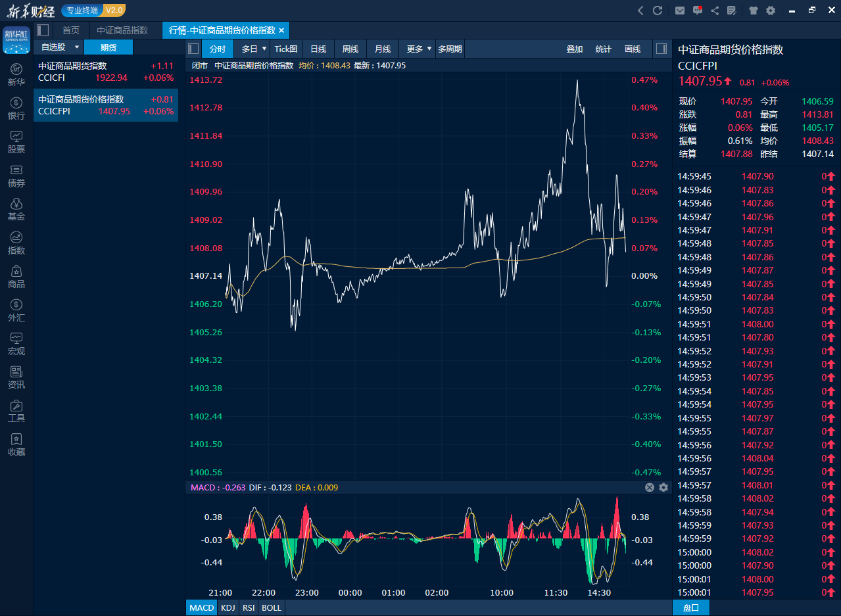Viewport: 841px width, 616px height.
Task: Toggle the left watchlist panel next to 首页
Action: click(43, 30)
